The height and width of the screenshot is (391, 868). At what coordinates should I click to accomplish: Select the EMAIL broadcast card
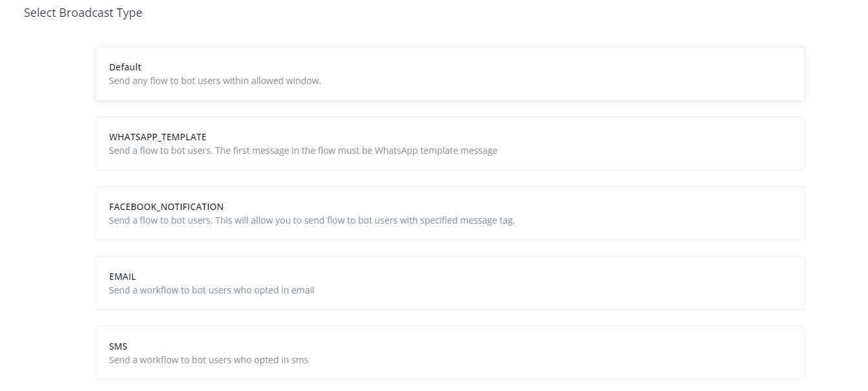click(449, 283)
